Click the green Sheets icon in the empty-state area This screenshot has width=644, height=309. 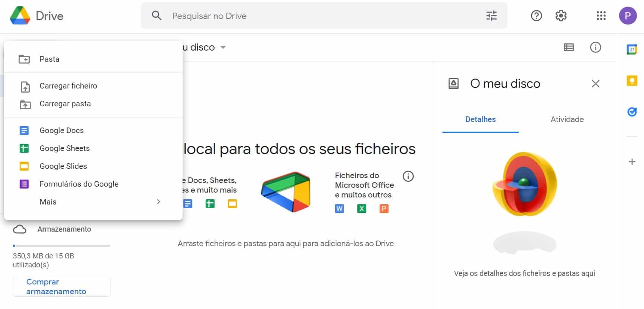[x=210, y=204]
